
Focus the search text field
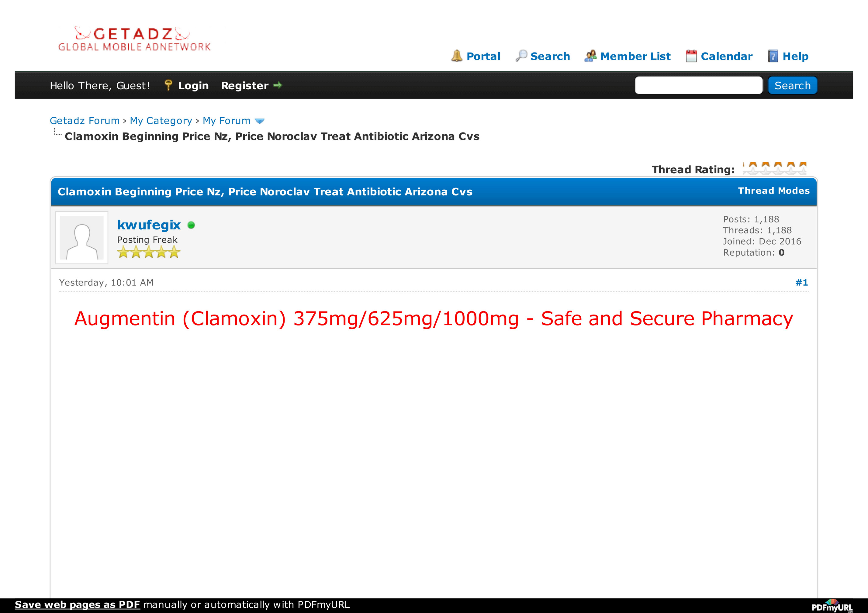(699, 85)
